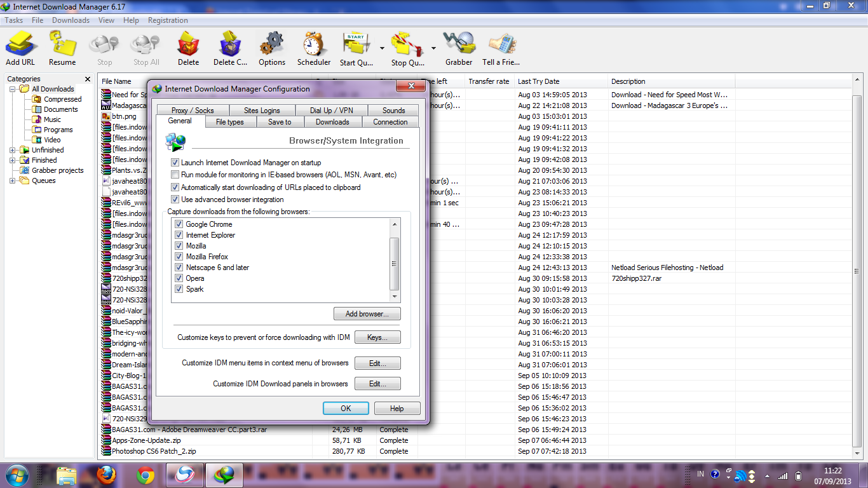Image resolution: width=868 pixels, height=488 pixels.
Task: Open the Downloads menu
Action: point(71,20)
